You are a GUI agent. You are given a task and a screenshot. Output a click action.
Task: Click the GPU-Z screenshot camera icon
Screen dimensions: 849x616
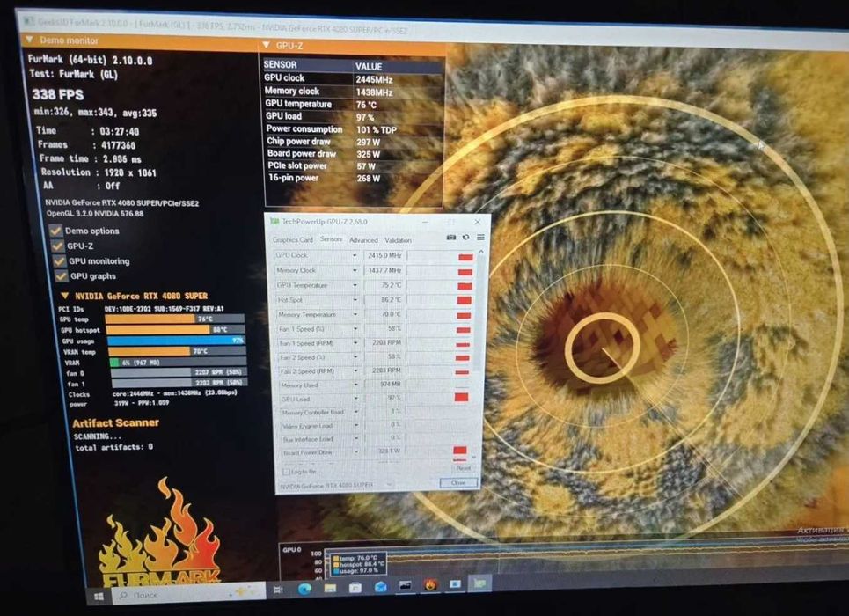click(x=451, y=238)
